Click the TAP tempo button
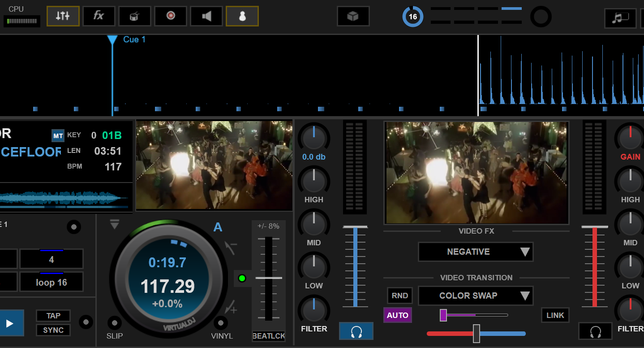This screenshot has height=348, width=644. (53, 316)
